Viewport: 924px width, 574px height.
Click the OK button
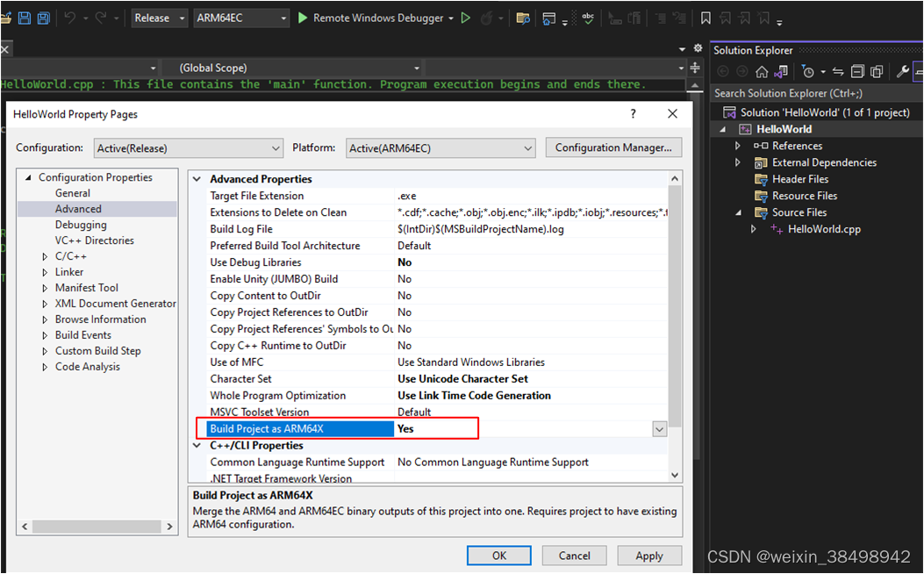click(x=499, y=556)
